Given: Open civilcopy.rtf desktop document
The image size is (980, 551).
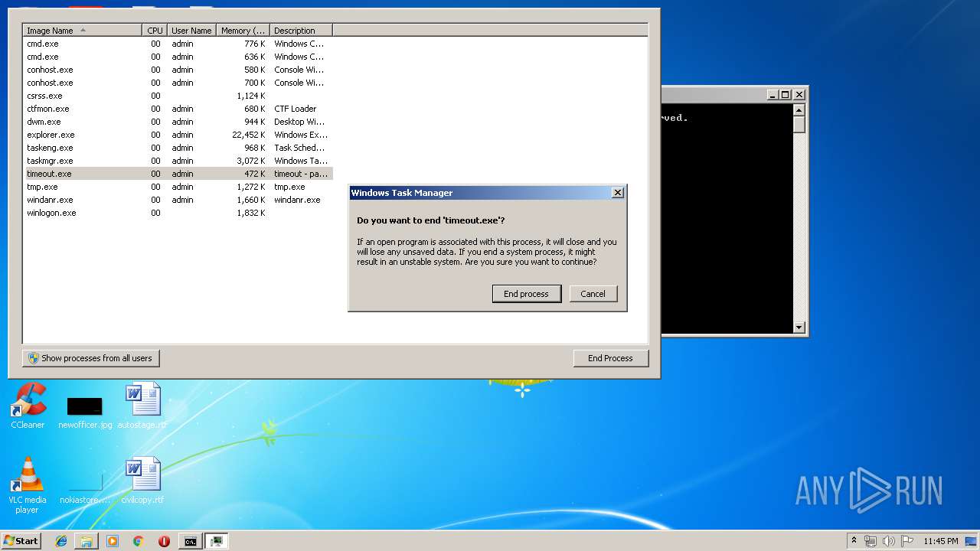Looking at the screenshot, I should coord(142,481).
